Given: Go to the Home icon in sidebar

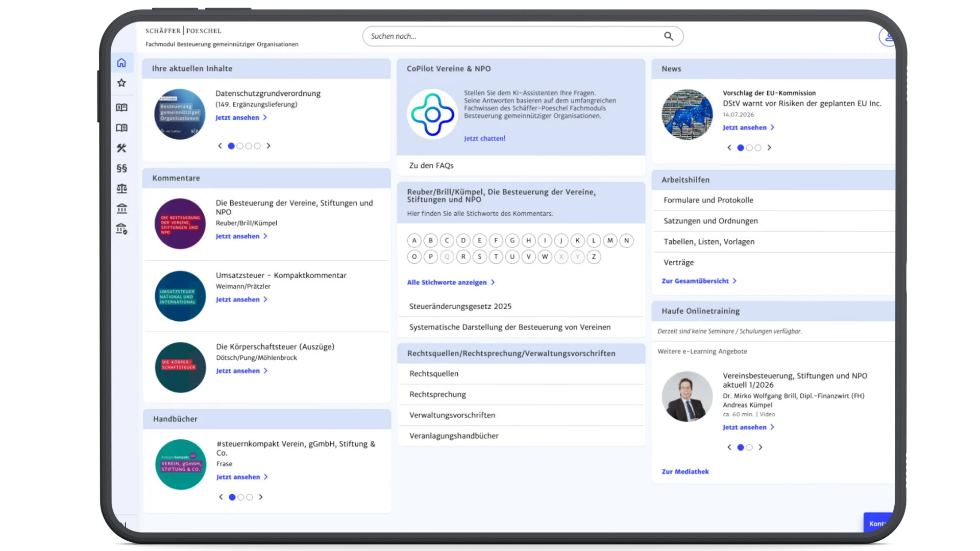Looking at the screenshot, I should pos(121,63).
